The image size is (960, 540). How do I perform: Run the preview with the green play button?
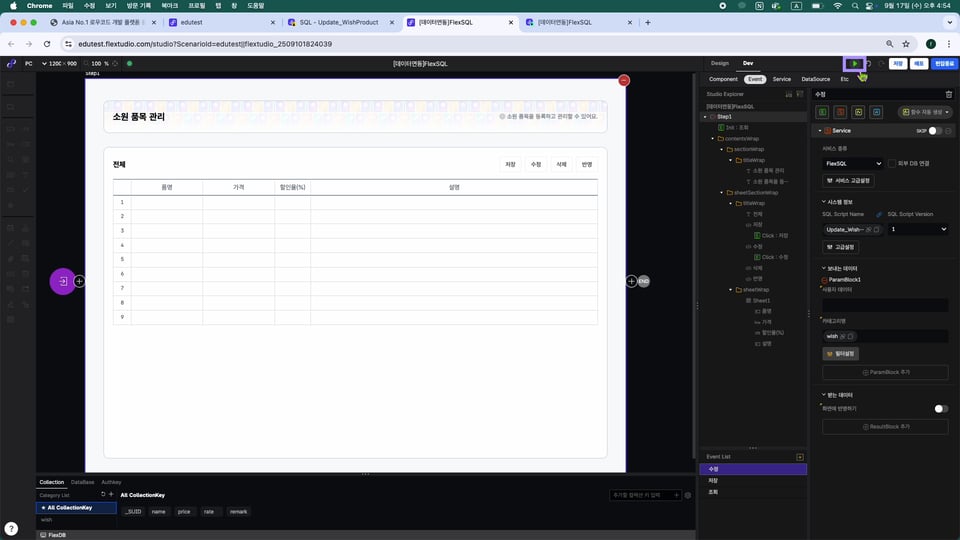click(x=855, y=64)
